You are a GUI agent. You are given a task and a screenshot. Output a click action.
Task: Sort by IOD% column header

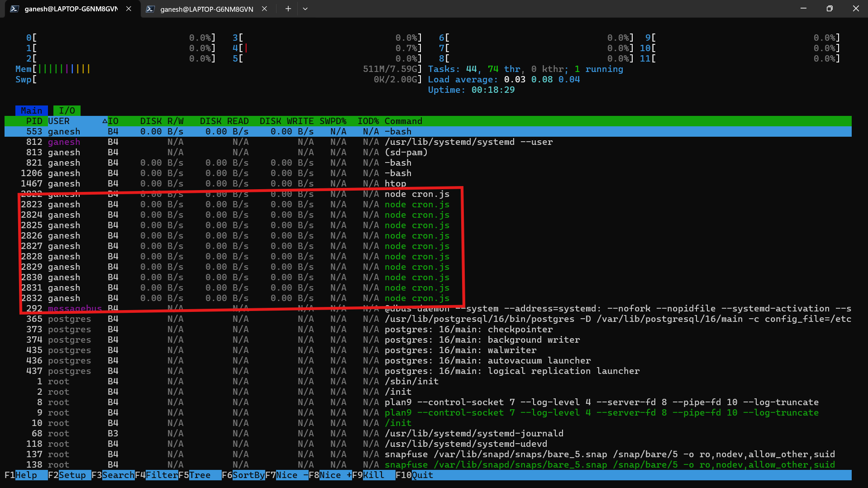(x=368, y=121)
